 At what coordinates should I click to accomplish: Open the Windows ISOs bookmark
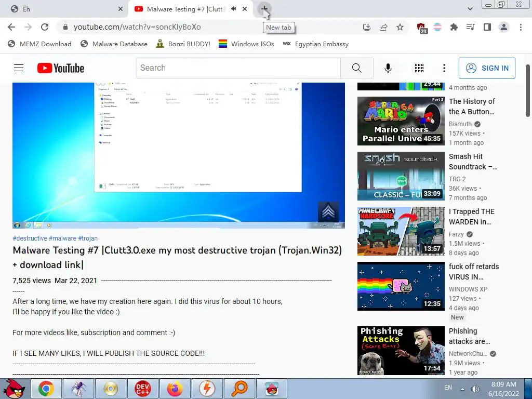(246, 44)
